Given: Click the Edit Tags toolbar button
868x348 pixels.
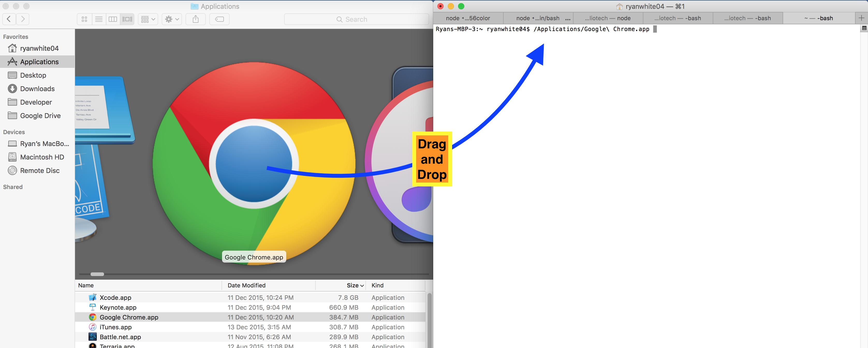Looking at the screenshot, I should click(219, 19).
